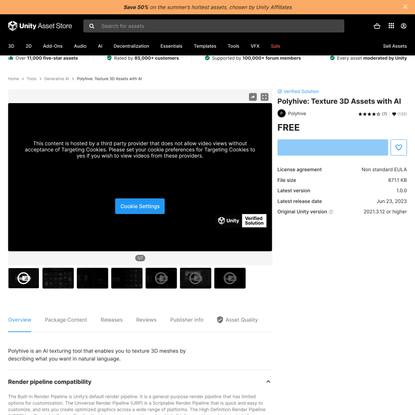Click the Sell Assets link
Viewport: 415px width, 415px height.
395,46
